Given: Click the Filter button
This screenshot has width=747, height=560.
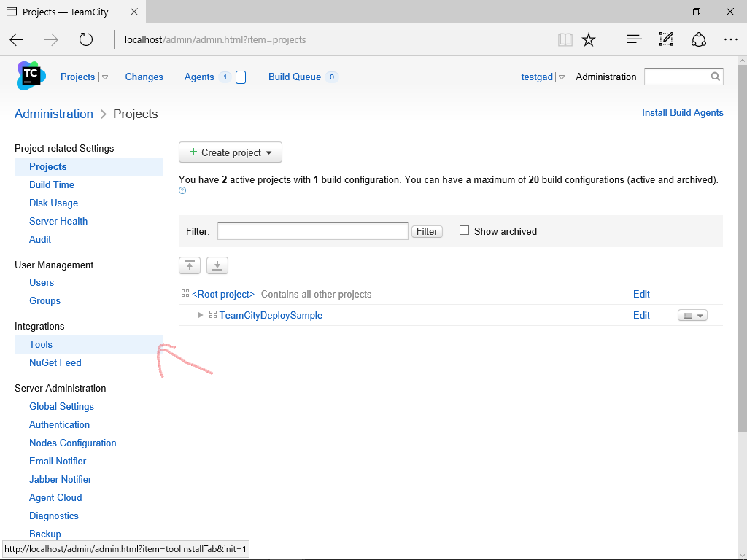Looking at the screenshot, I should pos(427,231).
